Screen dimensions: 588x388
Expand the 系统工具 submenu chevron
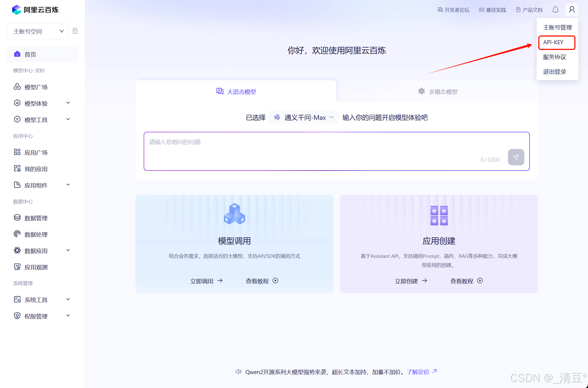tap(68, 299)
